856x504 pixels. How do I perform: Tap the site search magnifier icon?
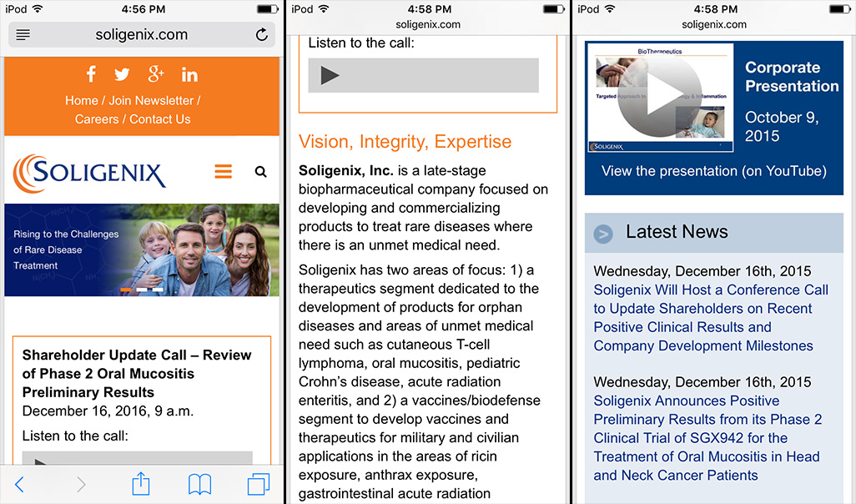tap(260, 172)
